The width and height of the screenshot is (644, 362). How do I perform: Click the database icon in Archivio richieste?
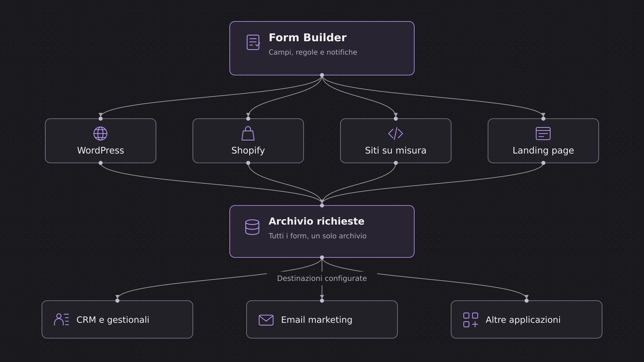(x=252, y=227)
